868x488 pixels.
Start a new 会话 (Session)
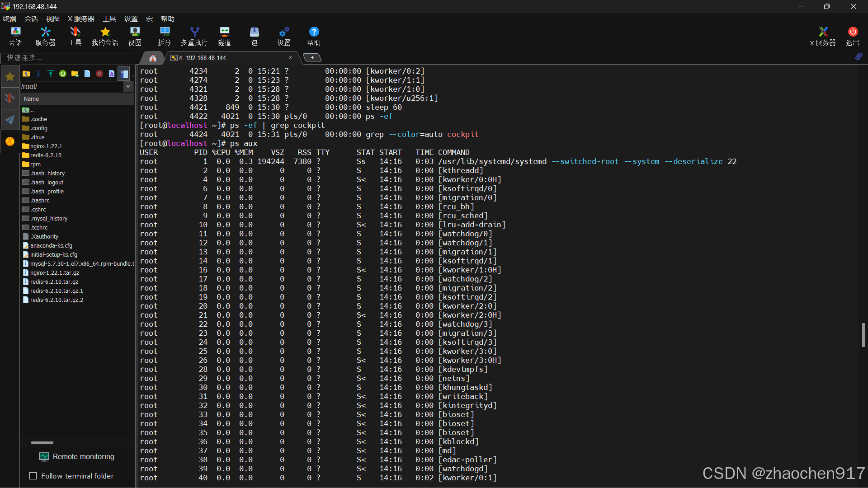(15, 35)
